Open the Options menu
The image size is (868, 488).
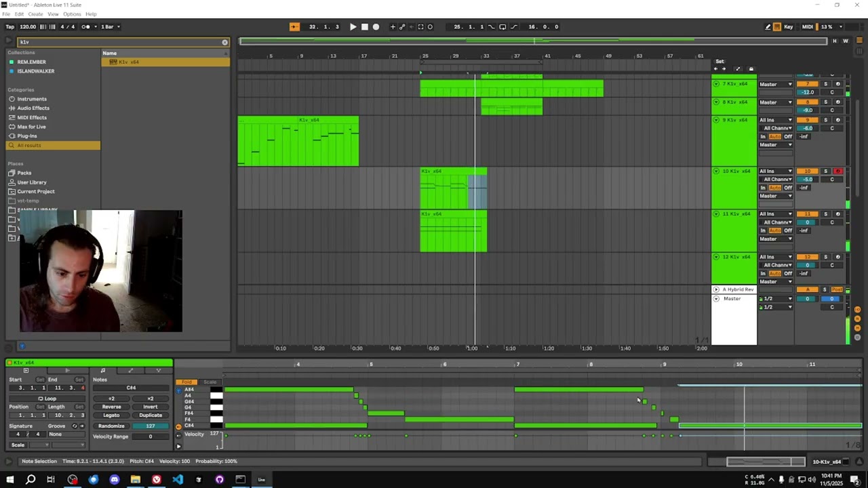(72, 14)
